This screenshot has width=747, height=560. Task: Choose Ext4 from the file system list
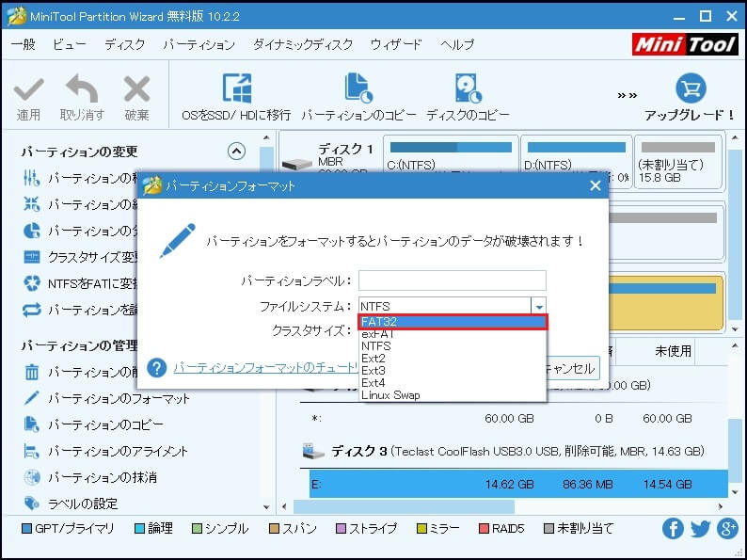[453, 383]
